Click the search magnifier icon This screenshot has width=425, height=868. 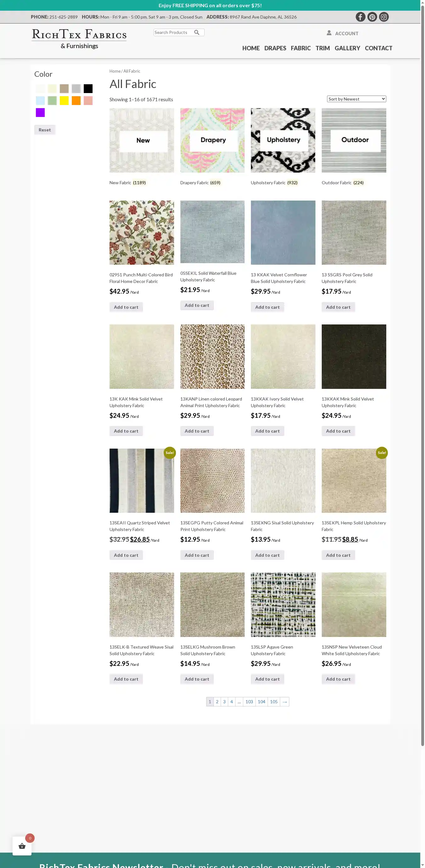[x=197, y=32]
